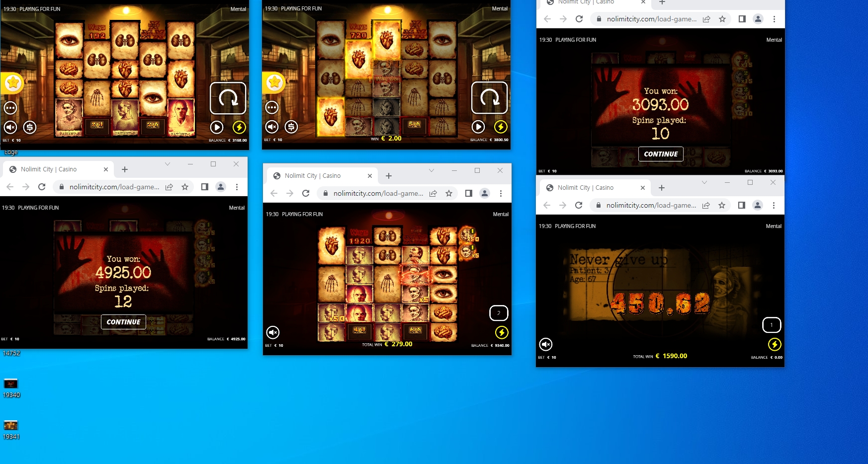
Task: Spin the reels in the 3168.00 balance game
Action: [228, 98]
